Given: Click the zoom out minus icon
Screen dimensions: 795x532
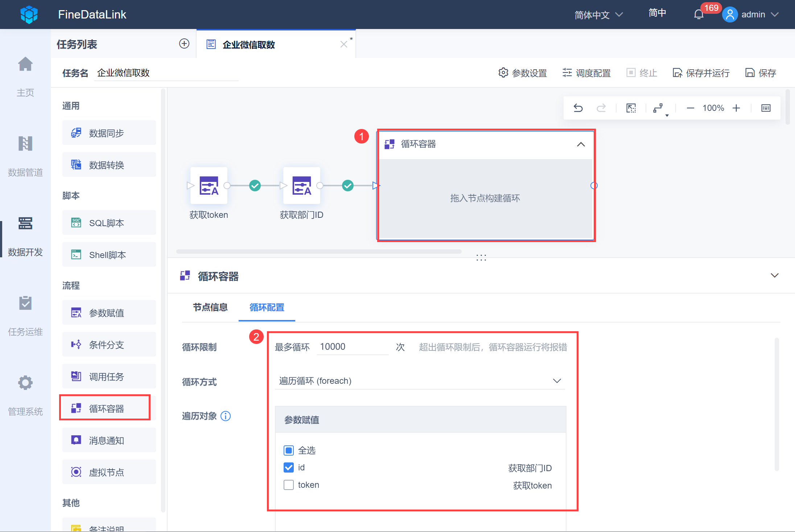Looking at the screenshot, I should [690, 108].
